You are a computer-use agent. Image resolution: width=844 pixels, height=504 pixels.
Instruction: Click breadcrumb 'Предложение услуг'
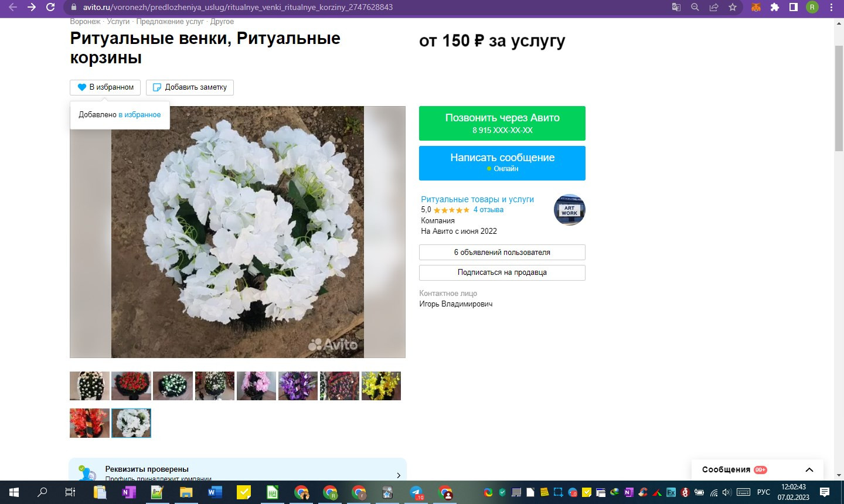(x=170, y=22)
